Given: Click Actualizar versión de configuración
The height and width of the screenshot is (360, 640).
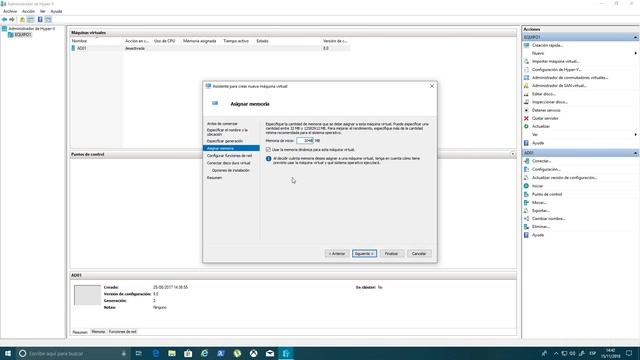Looking at the screenshot, I should point(564,178).
